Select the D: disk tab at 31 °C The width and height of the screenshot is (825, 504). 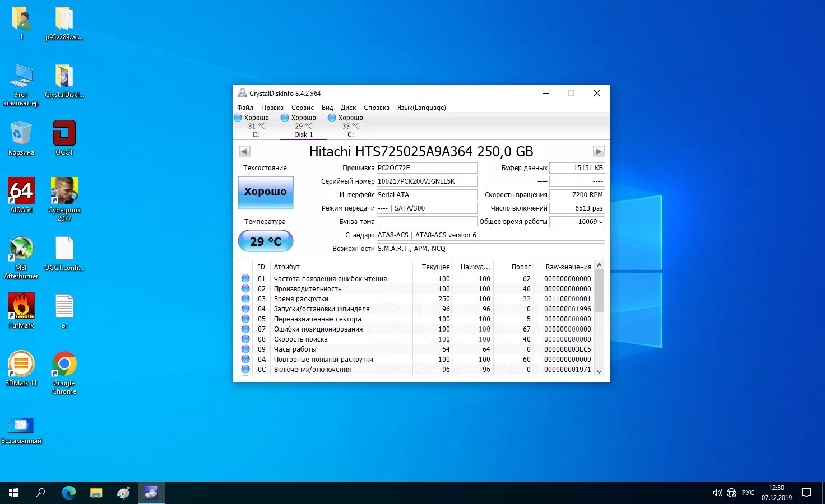256,126
